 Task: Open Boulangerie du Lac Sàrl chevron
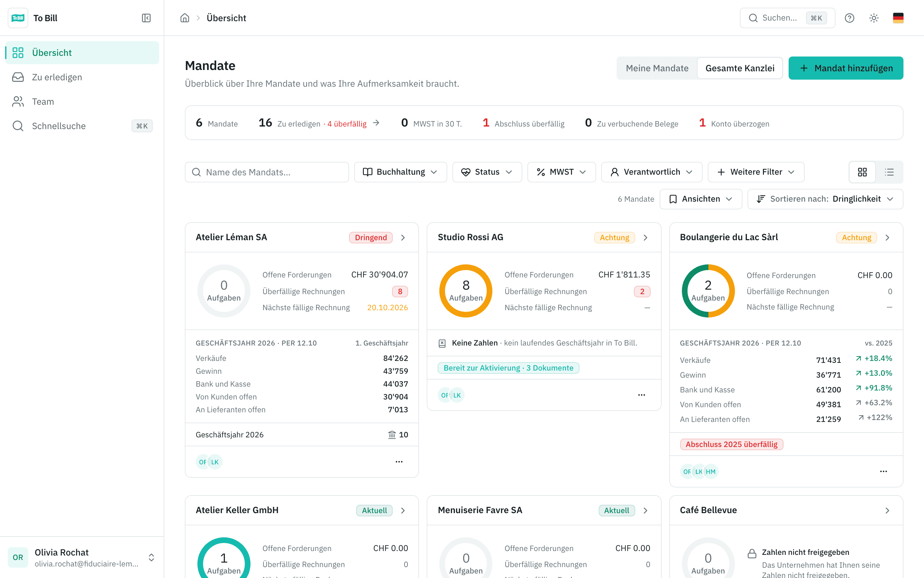click(887, 237)
